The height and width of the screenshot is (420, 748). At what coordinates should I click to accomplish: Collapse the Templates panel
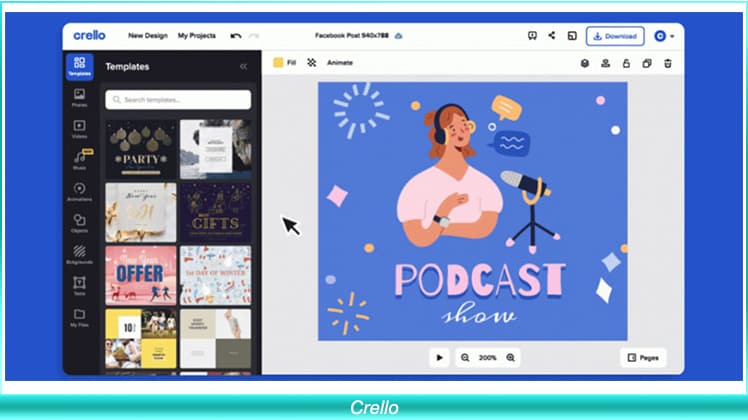(243, 66)
